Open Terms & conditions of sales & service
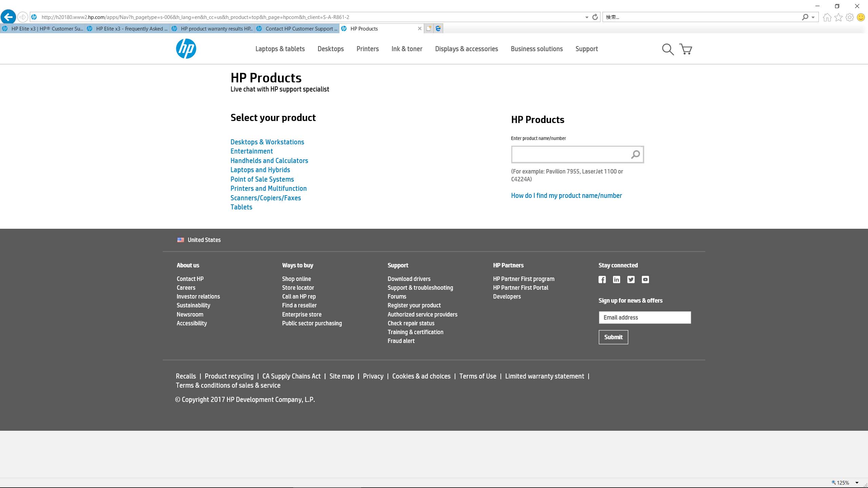The height and width of the screenshot is (488, 868). 228,385
